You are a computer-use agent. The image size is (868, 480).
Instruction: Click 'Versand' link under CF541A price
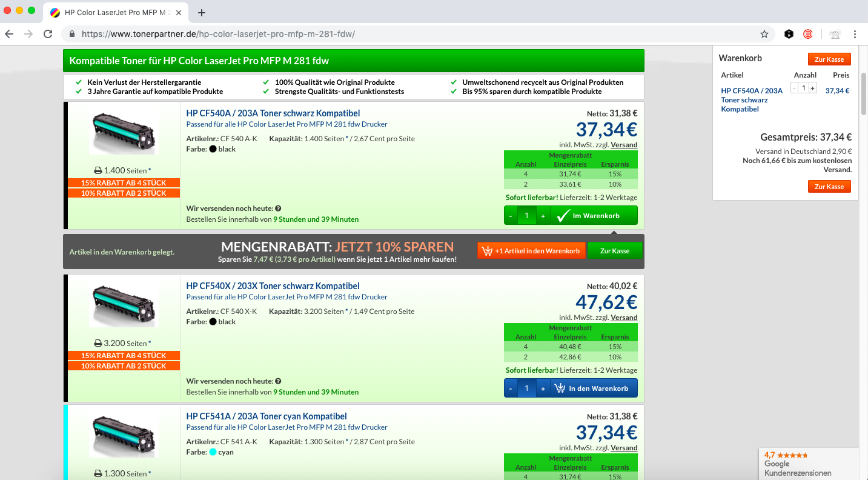(x=624, y=448)
